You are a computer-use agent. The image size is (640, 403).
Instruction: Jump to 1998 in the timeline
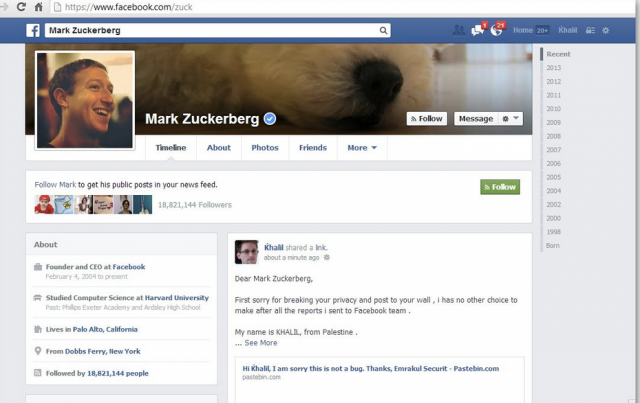click(x=553, y=232)
